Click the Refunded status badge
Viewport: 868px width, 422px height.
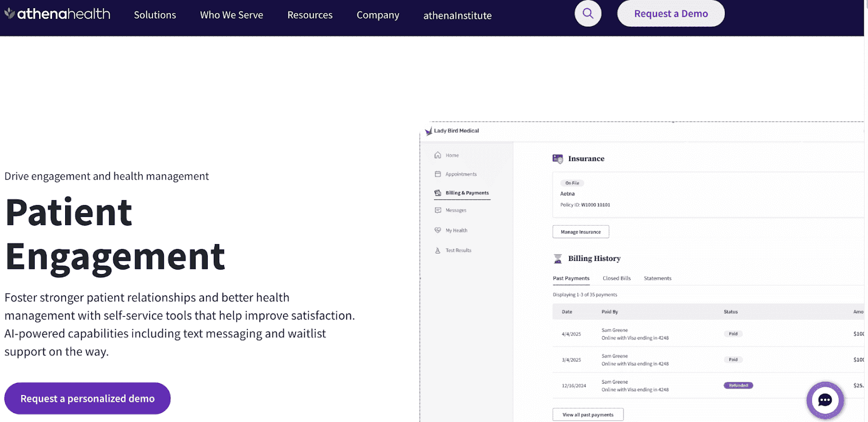(x=738, y=386)
